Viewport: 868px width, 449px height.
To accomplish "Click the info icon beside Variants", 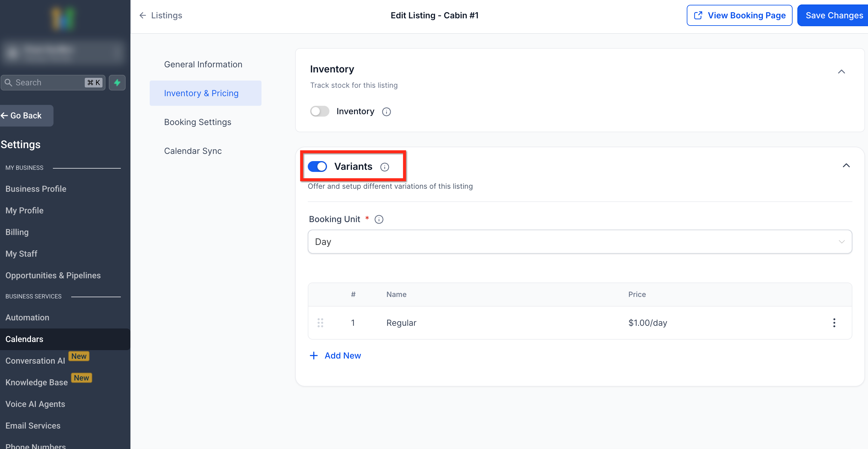I will (x=384, y=167).
